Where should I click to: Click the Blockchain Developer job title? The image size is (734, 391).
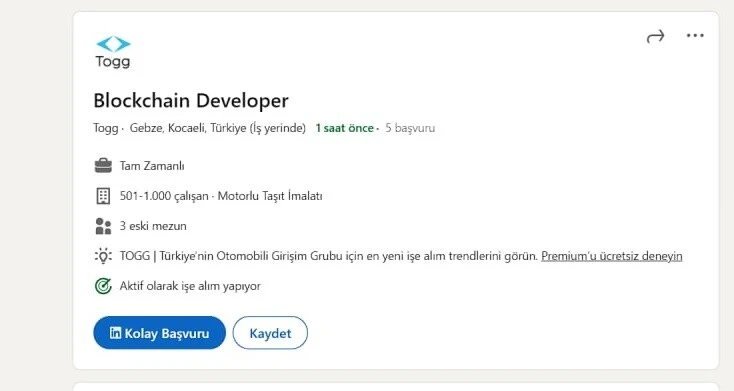point(191,101)
